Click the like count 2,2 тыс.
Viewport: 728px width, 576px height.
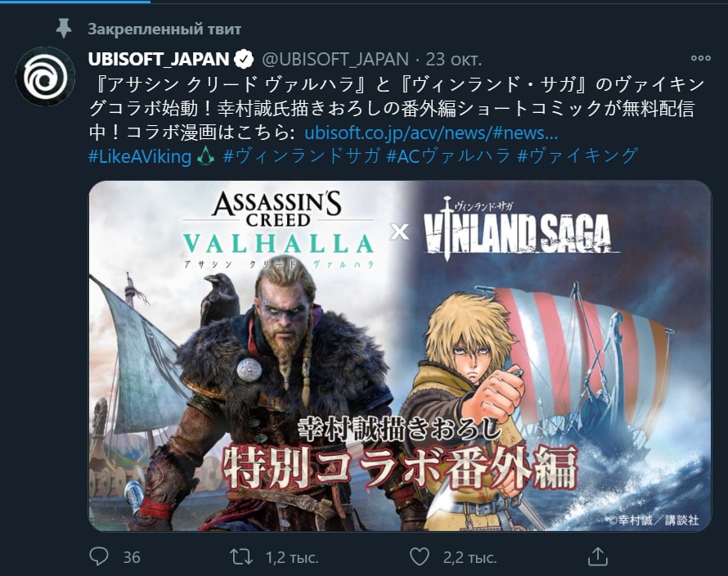pos(470,557)
